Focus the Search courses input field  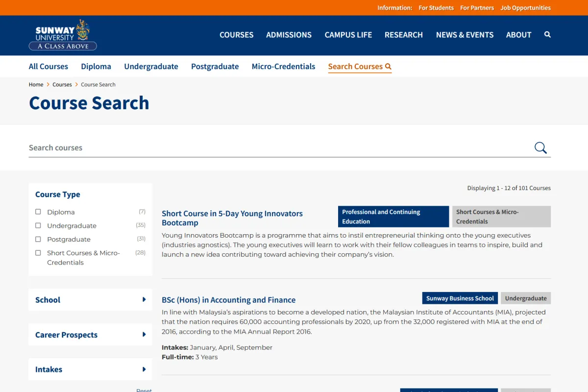pyautogui.click(x=279, y=147)
